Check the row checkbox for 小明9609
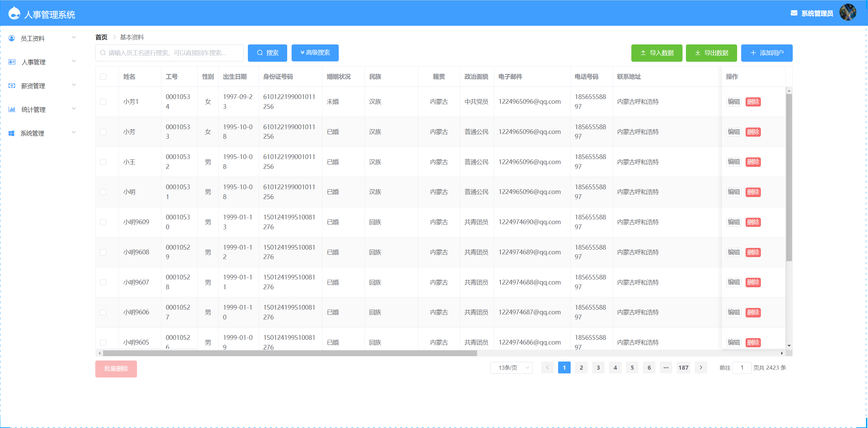This screenshot has width=868, height=428. pos(103,222)
